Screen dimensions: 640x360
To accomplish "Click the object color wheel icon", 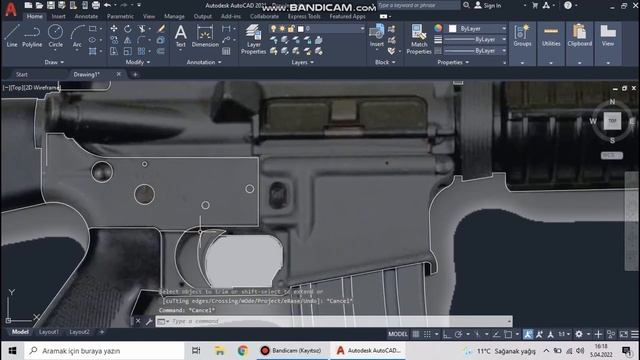I will click(438, 28).
